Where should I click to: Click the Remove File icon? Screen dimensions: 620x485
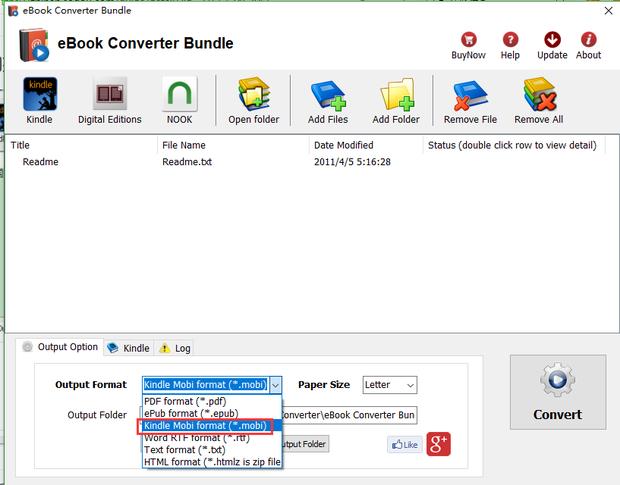(470, 95)
